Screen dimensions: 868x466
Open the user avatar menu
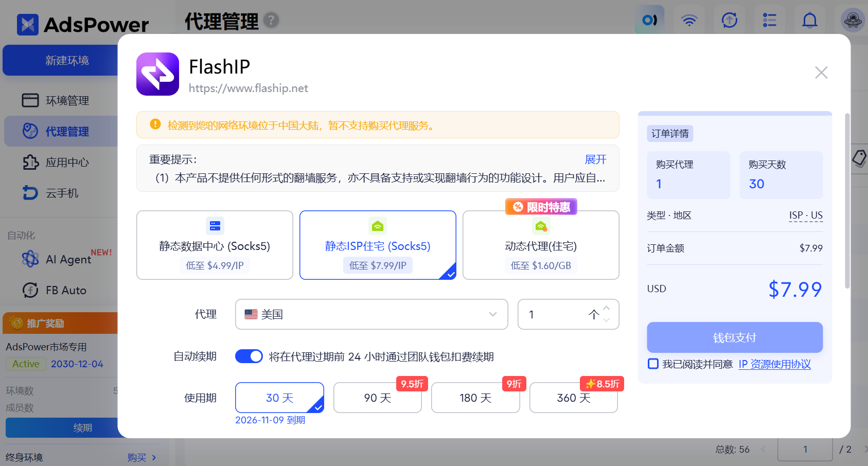(x=853, y=20)
